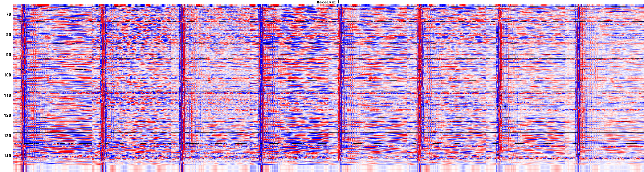Click the "Receiver 1" plot title
Viewport: 644px width, 172px height.
click(x=328, y=2)
